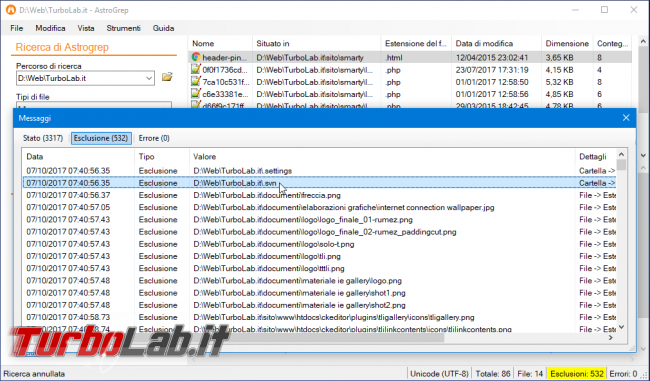The image size is (650, 381).
Task: Click the messages list horizontal scroll right arrow
Action: pos(611,338)
